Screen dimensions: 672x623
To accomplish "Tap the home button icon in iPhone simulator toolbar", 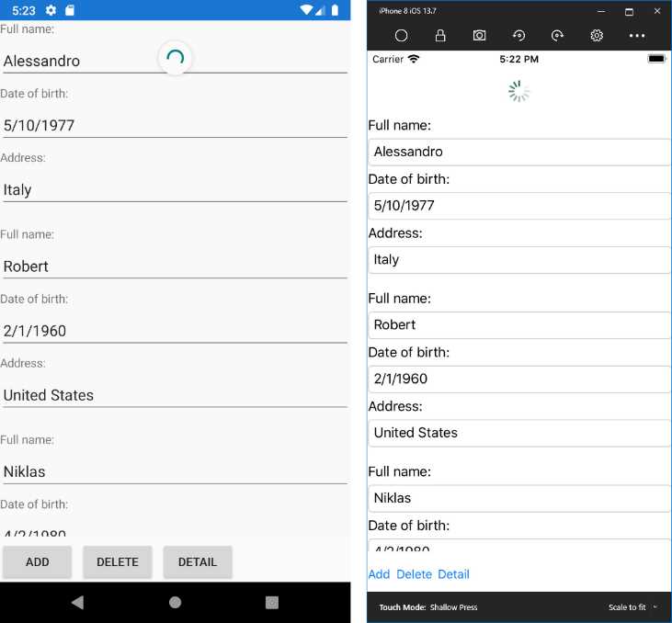I will tap(401, 36).
